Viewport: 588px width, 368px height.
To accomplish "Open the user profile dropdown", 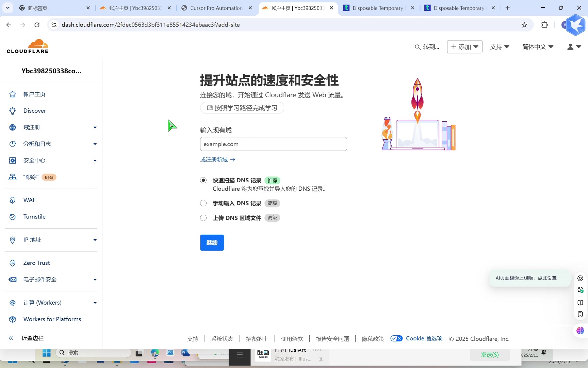I will [x=574, y=47].
